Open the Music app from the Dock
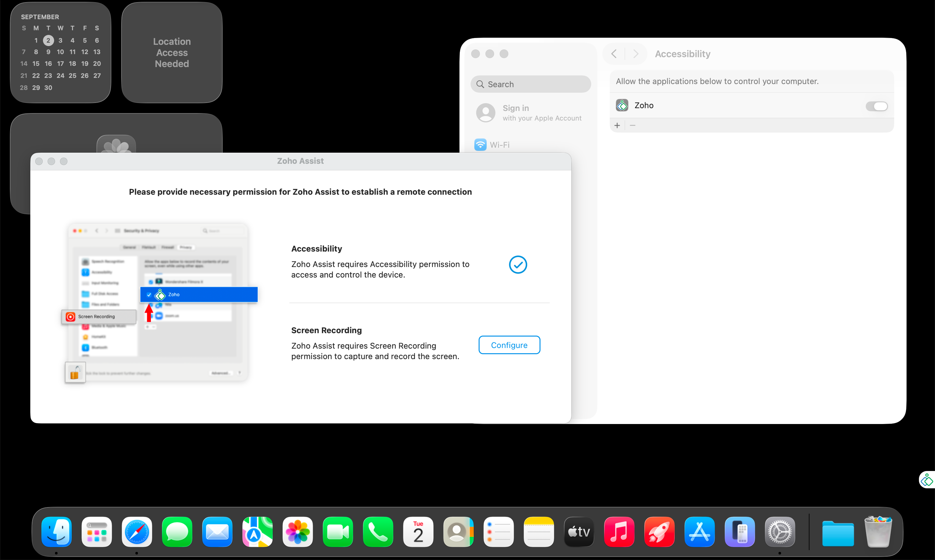 (x=619, y=532)
